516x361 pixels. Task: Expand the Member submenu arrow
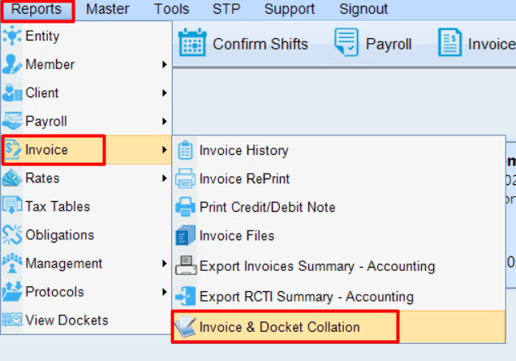coord(164,64)
